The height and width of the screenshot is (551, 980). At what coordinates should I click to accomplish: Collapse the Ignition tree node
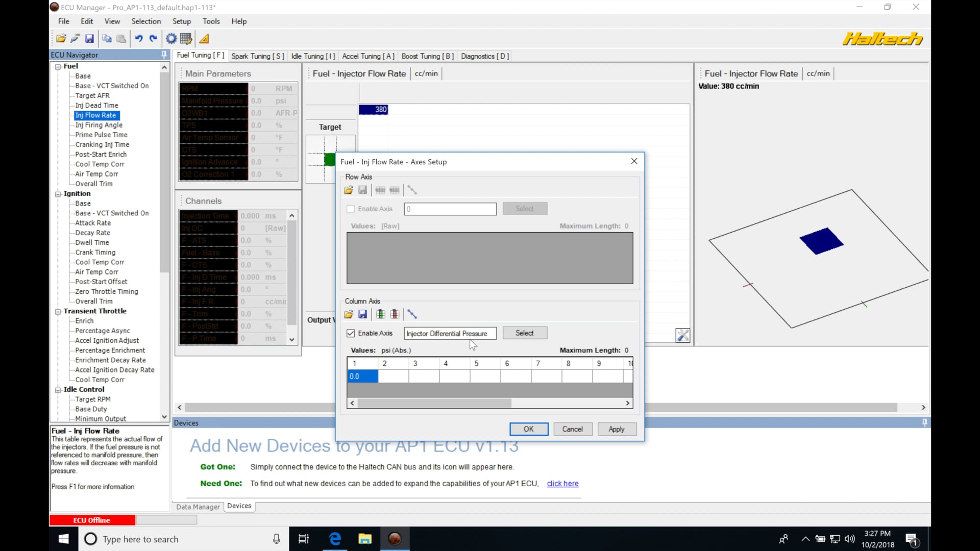pyautogui.click(x=58, y=194)
